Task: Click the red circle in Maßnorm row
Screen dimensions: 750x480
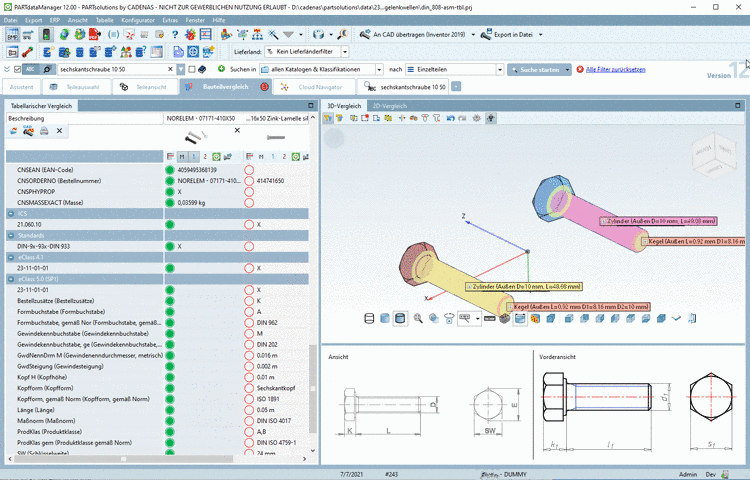Action: (249, 421)
